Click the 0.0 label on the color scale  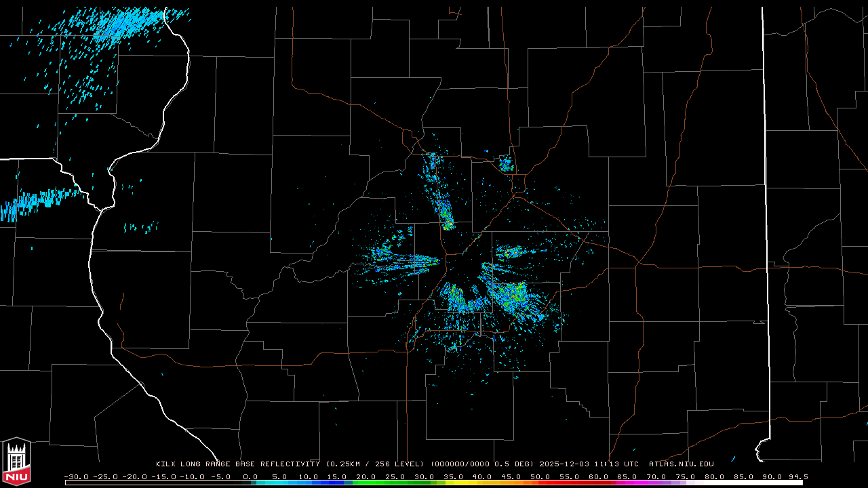[250, 476]
